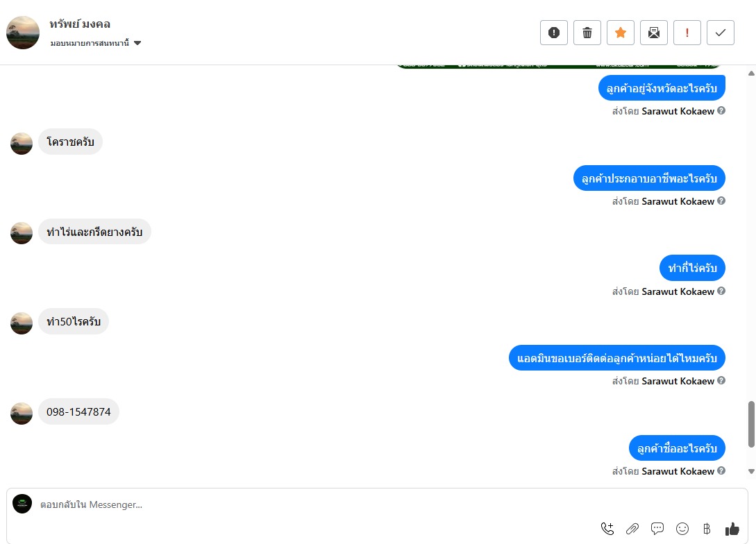Click the scrollbar down arrow
Screen dimensions: 756x544
[751, 471]
